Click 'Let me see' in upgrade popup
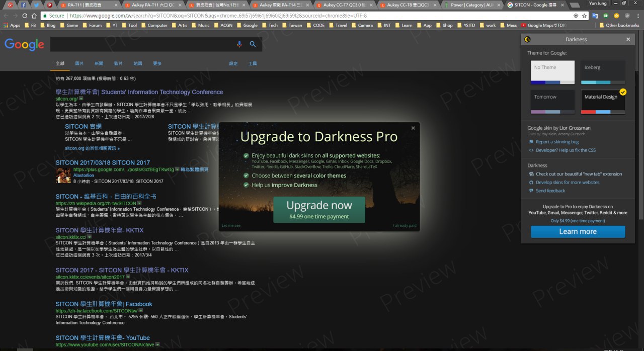The width and height of the screenshot is (644, 351). coord(231,225)
